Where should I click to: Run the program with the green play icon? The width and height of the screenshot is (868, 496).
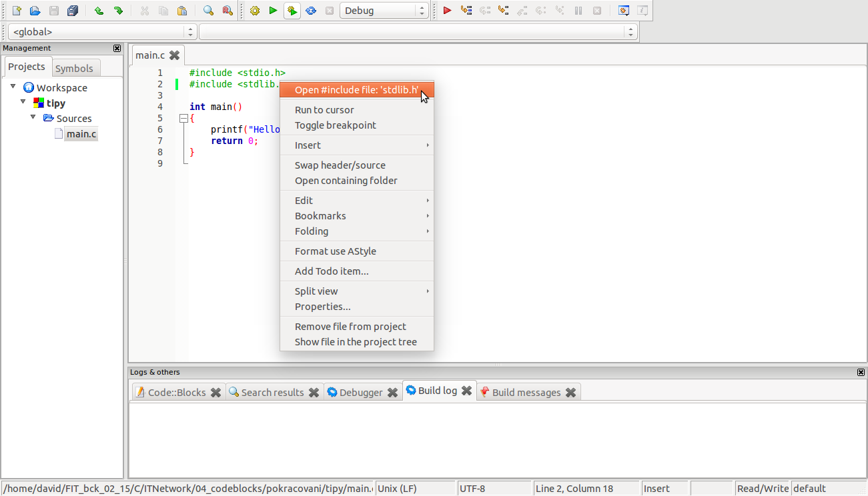click(x=274, y=10)
